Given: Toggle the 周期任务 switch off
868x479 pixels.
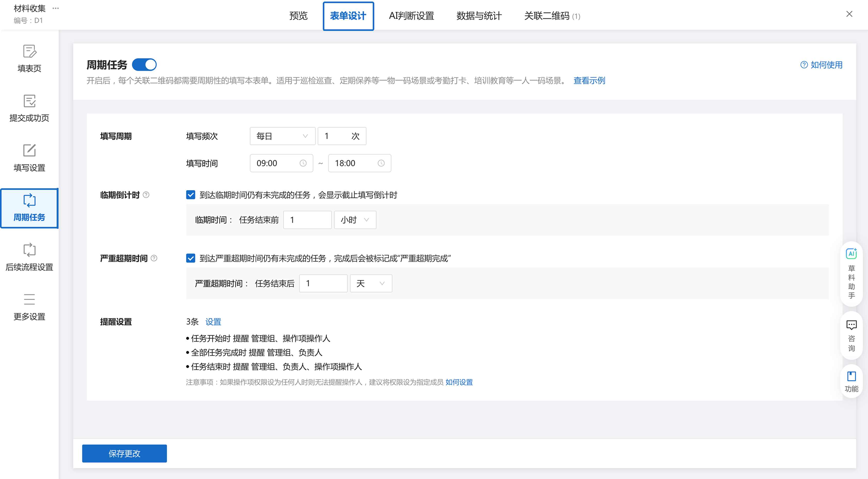Looking at the screenshot, I should (x=144, y=65).
